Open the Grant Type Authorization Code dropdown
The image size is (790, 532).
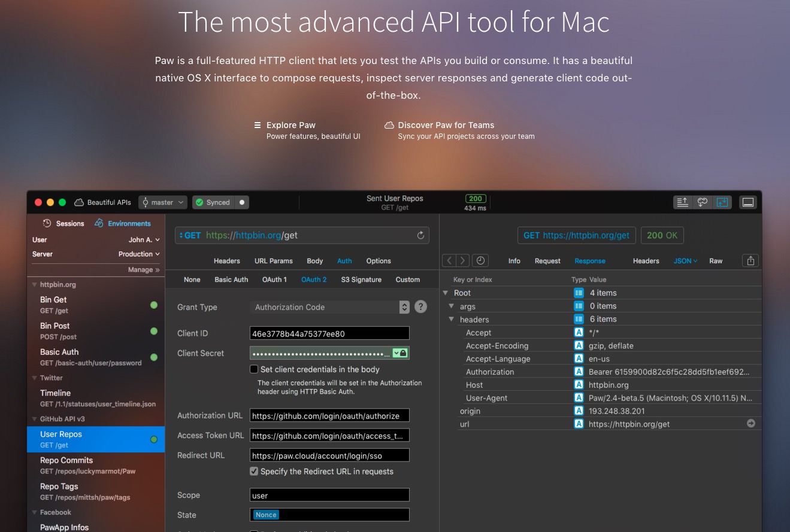coord(329,307)
